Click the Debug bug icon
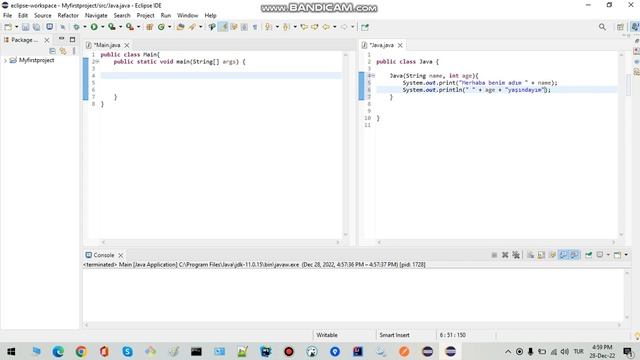The width and height of the screenshot is (640, 360). 76,27
